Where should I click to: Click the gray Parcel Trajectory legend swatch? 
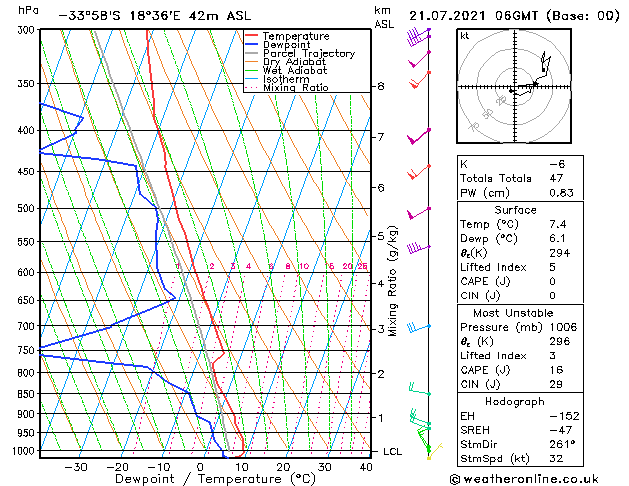coord(252,53)
